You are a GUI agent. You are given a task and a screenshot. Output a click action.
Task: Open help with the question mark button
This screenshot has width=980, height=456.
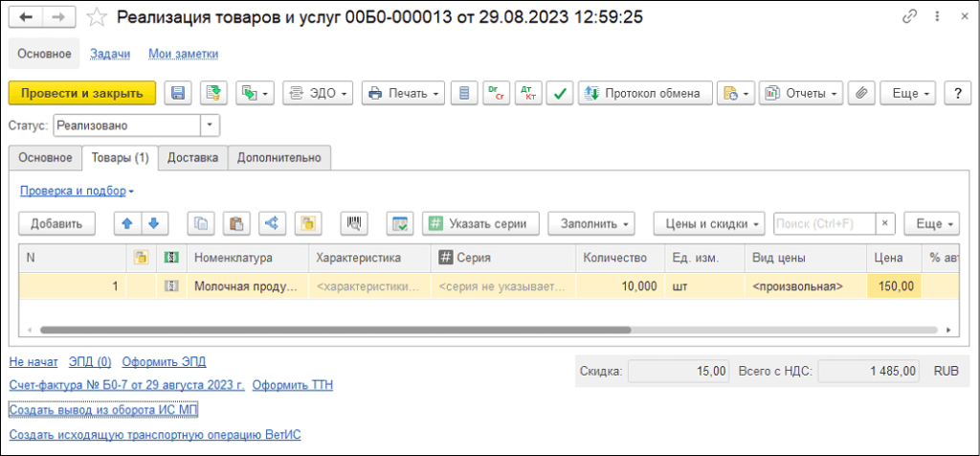coord(957,93)
